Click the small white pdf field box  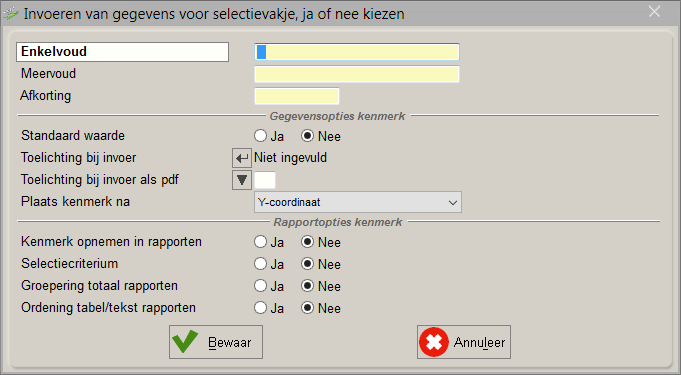265,180
